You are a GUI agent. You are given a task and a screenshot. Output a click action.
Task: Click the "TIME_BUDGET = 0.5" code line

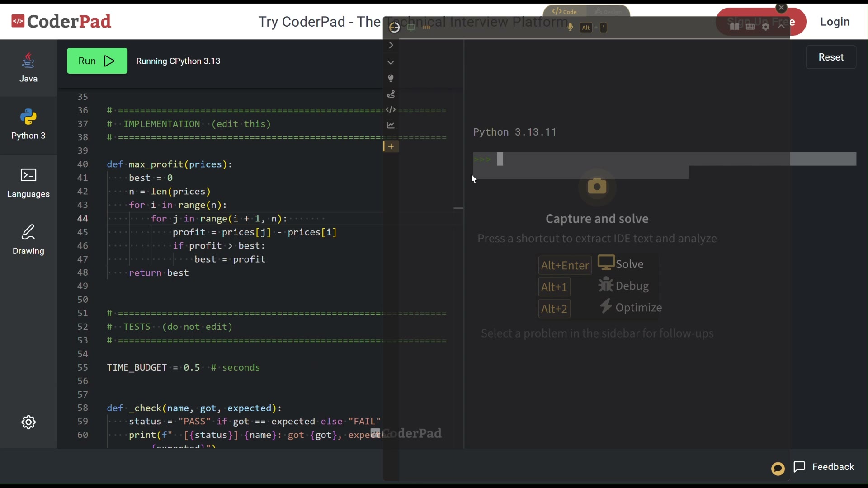click(153, 368)
